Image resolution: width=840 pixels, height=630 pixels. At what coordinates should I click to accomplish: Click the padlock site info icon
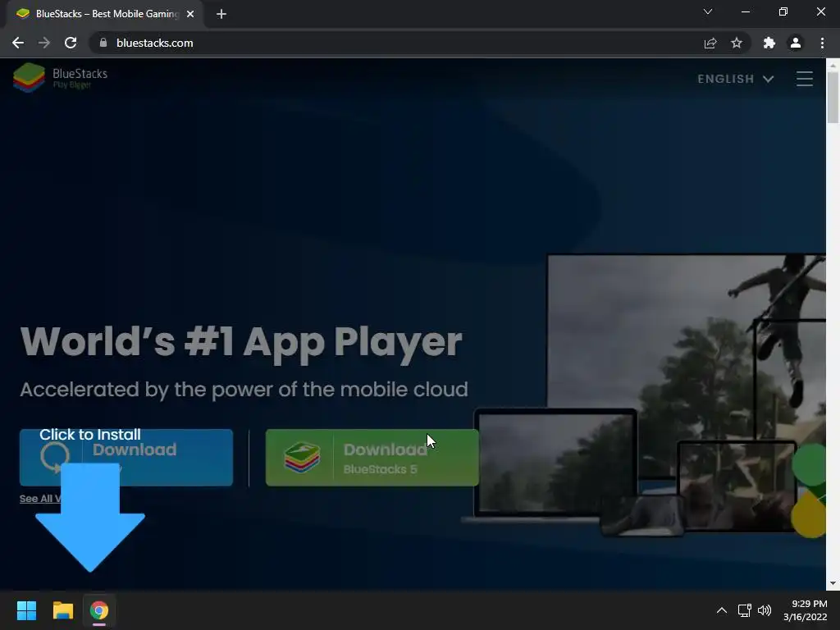[x=103, y=43]
